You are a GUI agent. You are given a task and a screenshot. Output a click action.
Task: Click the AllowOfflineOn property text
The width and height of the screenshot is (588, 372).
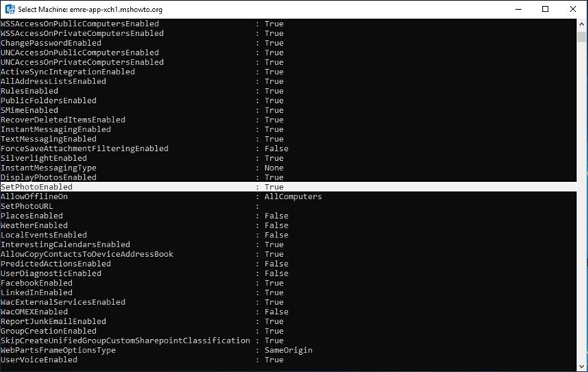[x=34, y=196]
